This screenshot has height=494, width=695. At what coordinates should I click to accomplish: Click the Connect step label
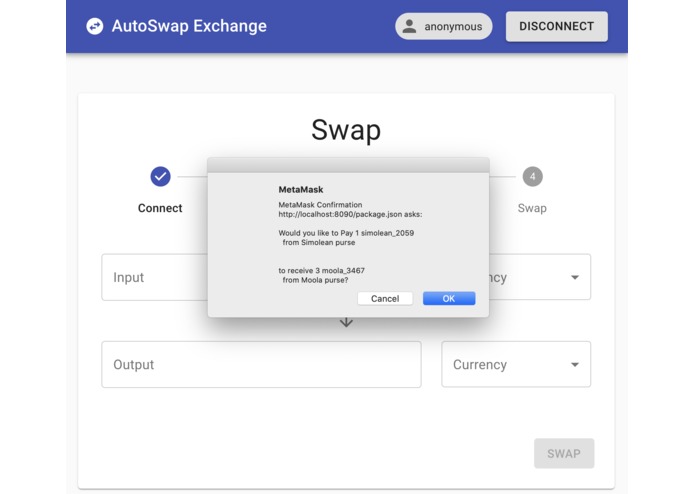(160, 208)
